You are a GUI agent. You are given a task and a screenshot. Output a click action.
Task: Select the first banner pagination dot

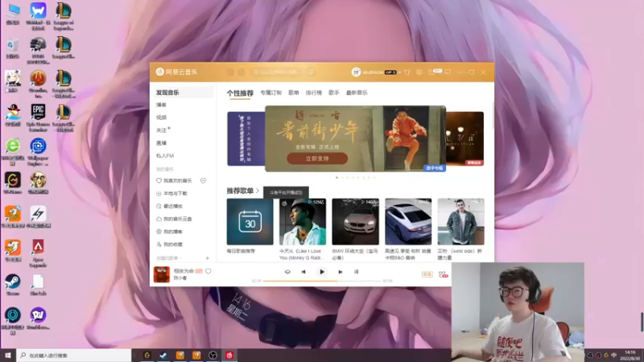click(x=336, y=178)
